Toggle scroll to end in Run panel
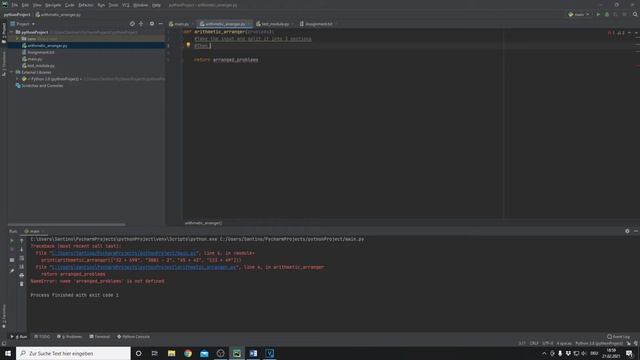Screen dimensions: 640x360 point(22,267)
